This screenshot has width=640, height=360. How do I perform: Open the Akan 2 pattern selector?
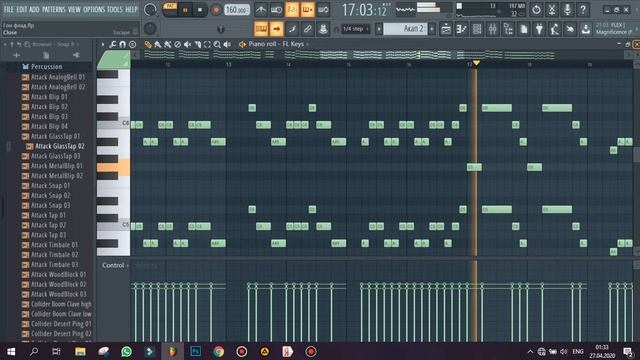405,29
